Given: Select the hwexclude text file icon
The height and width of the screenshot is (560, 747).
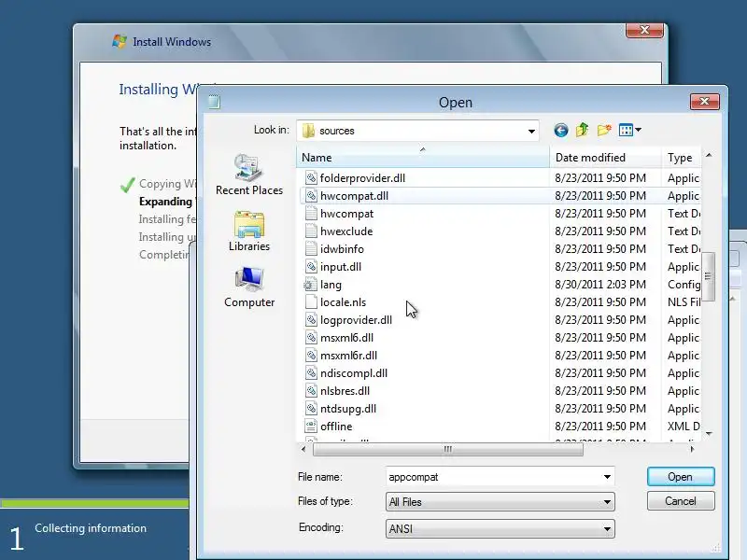Looking at the screenshot, I should 311,231.
